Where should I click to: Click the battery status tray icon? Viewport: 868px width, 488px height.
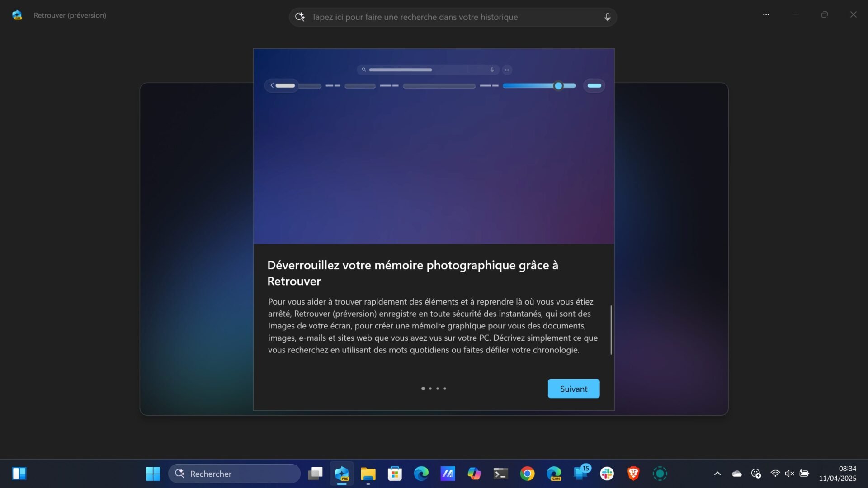[x=804, y=474]
